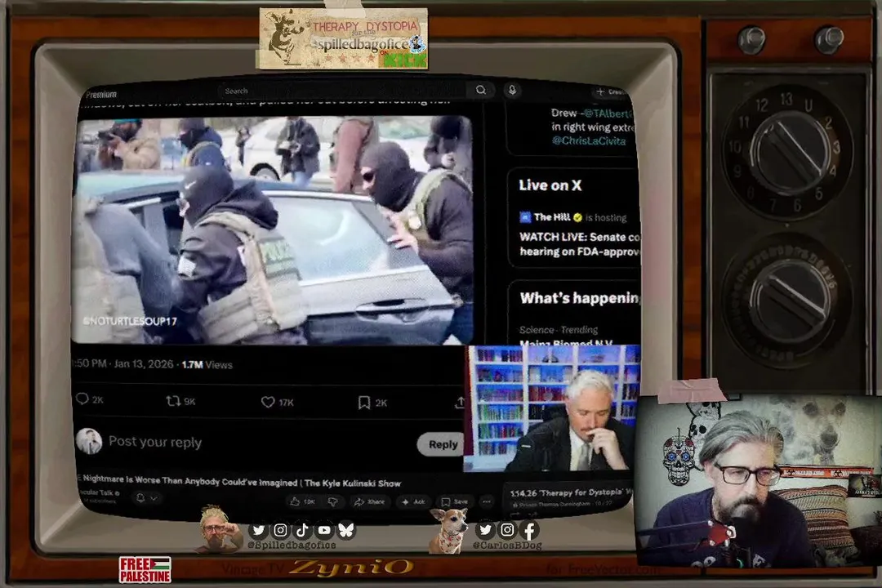Click the voice search microphone icon
Image resolution: width=882 pixels, height=588 pixels.
point(512,90)
